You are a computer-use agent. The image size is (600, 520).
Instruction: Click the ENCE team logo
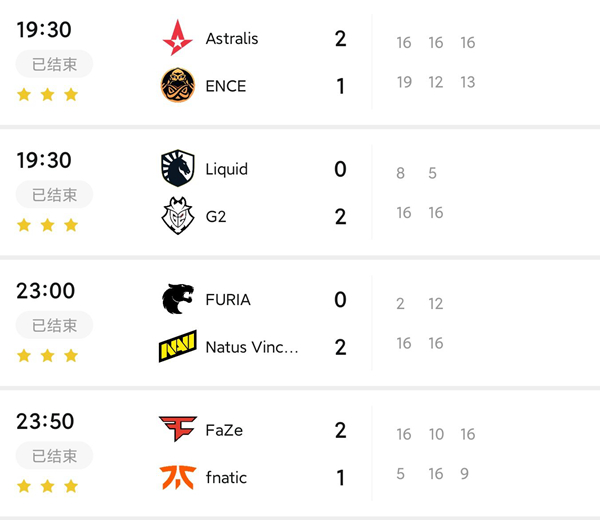(178, 85)
